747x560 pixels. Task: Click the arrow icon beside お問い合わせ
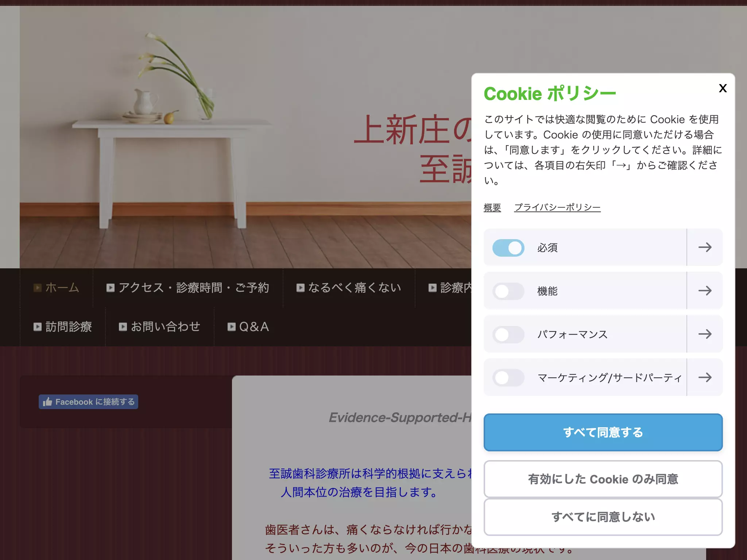tap(123, 327)
